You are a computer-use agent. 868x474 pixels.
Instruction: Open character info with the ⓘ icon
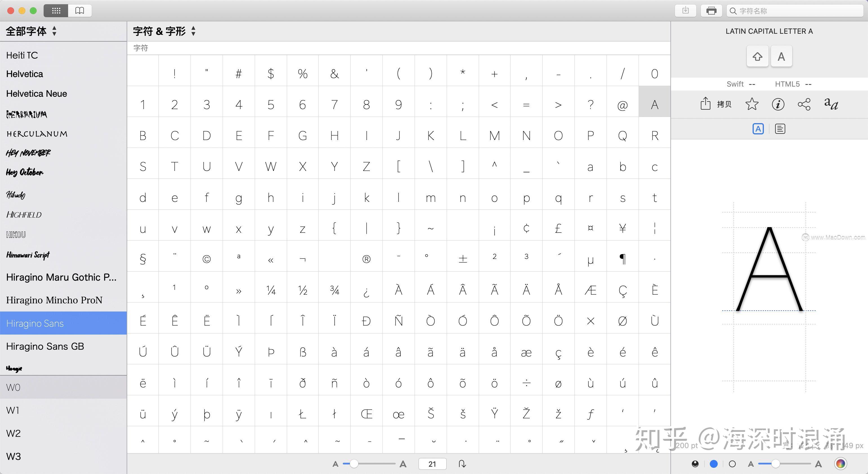(x=778, y=104)
